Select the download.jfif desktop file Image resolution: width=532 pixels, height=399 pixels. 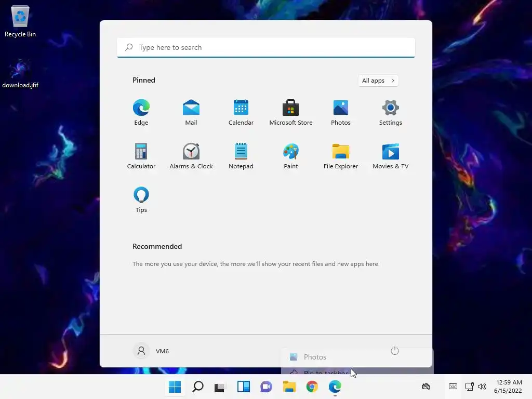[x=20, y=73]
